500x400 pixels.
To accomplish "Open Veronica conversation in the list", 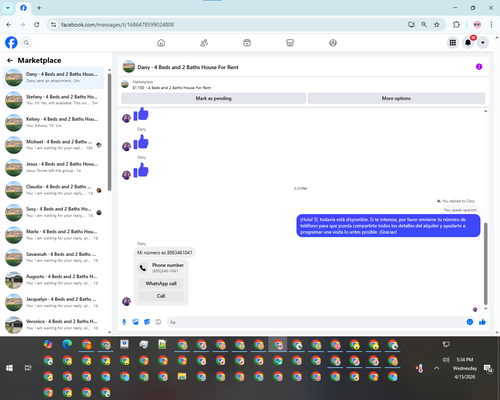I will (53, 325).
